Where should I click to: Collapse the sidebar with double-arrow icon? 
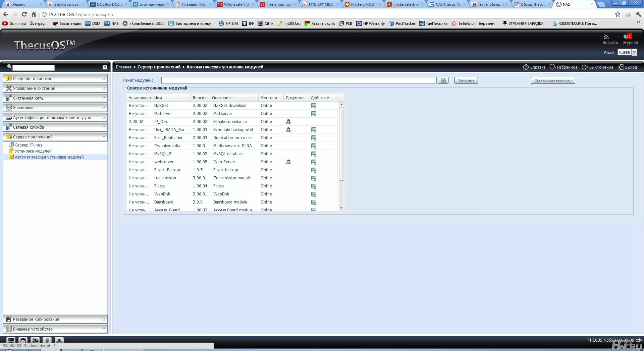(x=105, y=67)
